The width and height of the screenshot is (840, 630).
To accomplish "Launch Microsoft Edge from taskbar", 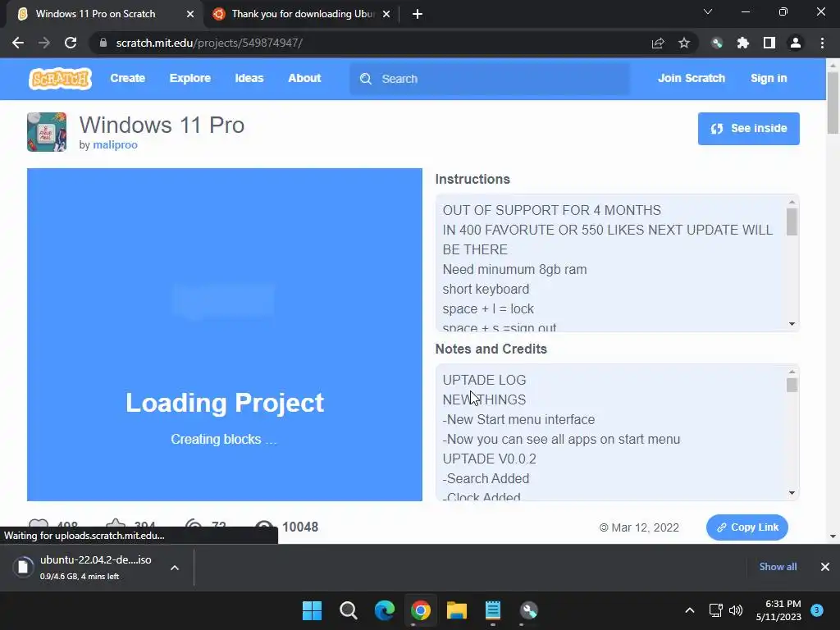I will [x=384, y=610].
